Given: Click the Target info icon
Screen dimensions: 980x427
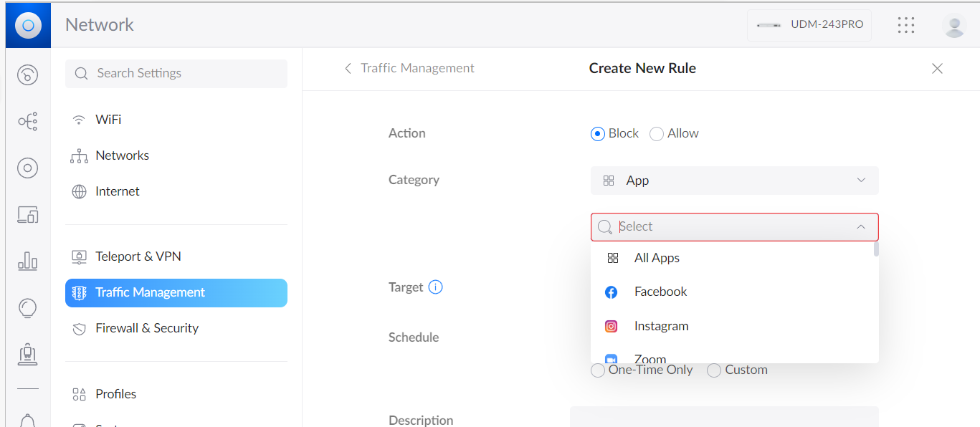Looking at the screenshot, I should pyautogui.click(x=435, y=287).
